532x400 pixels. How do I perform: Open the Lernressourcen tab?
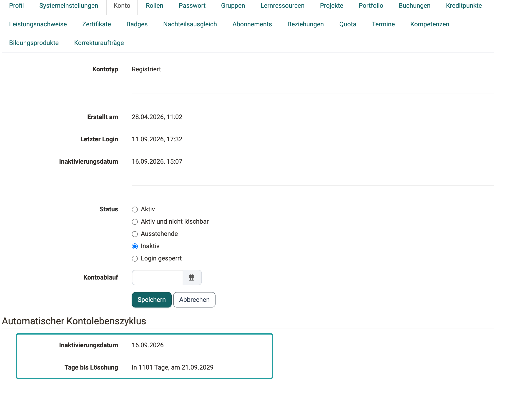(x=283, y=5)
